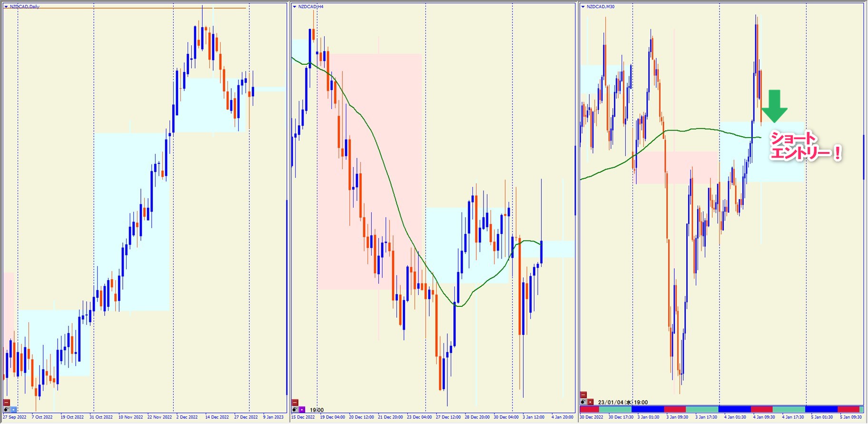
Task: Click the first blue session bar segment
Action: click(x=647, y=409)
